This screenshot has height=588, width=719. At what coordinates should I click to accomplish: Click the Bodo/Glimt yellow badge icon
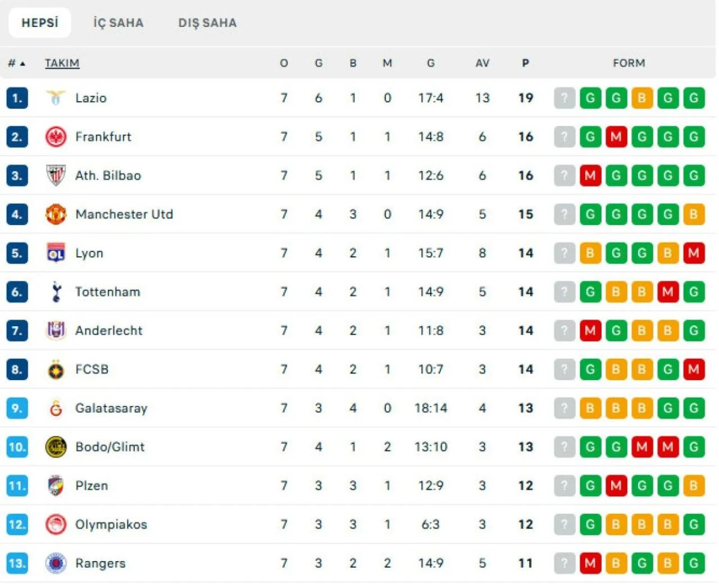click(x=56, y=447)
